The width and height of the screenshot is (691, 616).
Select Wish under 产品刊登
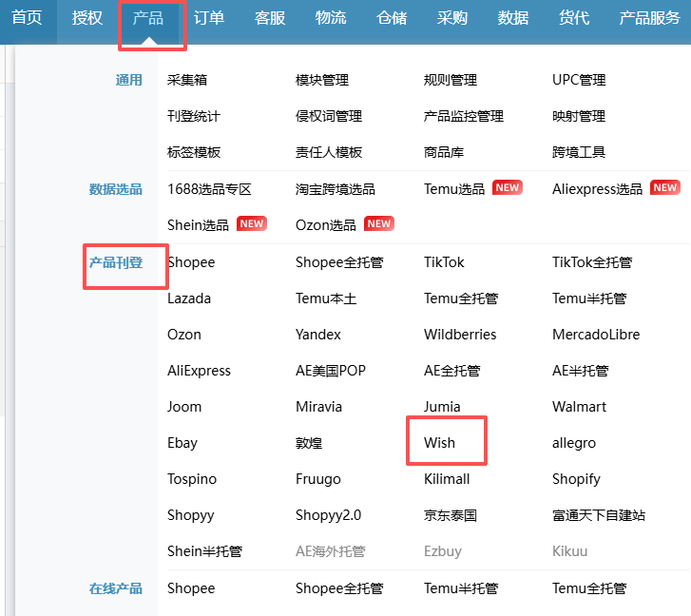coord(439,443)
